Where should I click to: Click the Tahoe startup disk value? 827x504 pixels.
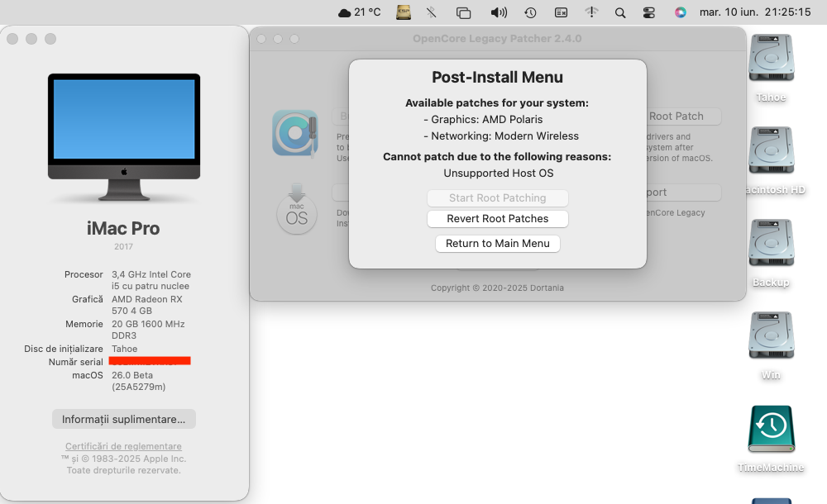pyautogui.click(x=125, y=349)
